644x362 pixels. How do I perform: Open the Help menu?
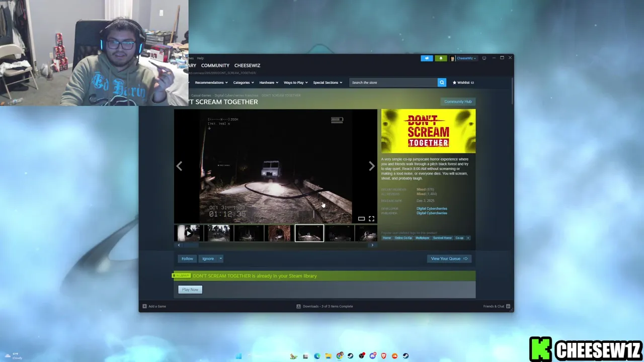point(200,58)
